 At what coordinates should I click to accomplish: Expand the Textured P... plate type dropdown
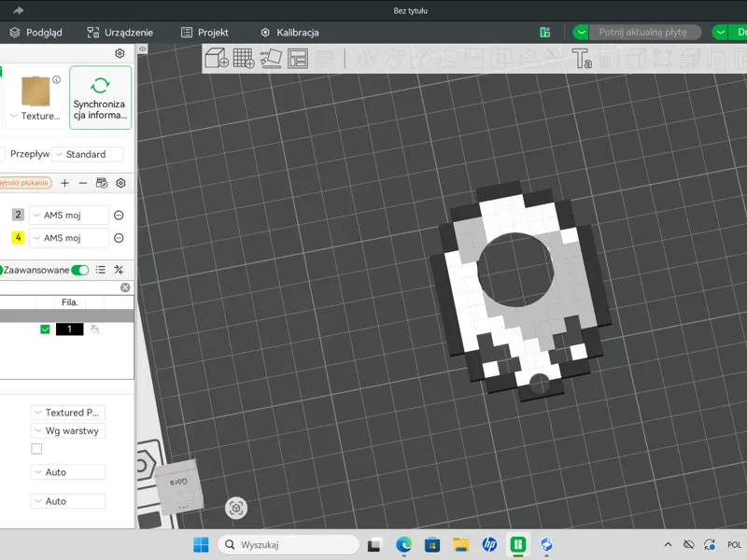(x=67, y=413)
